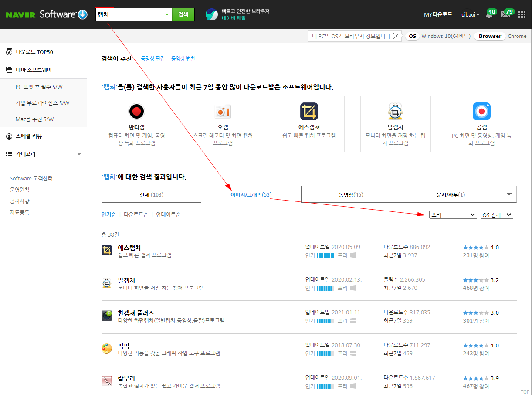This screenshot has width=532, height=395.
Task: Click the 테마 소프트웨어 sidebar icon
Action: pos(9,69)
